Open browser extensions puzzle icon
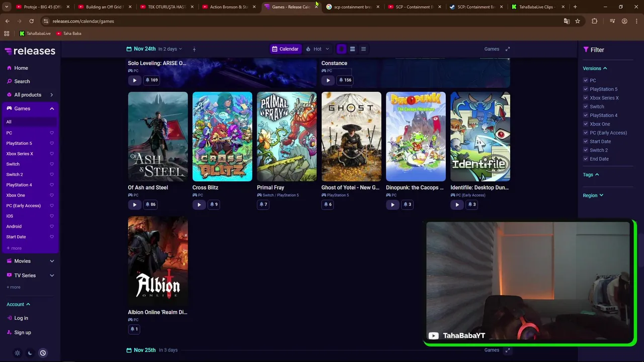 pos(595,21)
